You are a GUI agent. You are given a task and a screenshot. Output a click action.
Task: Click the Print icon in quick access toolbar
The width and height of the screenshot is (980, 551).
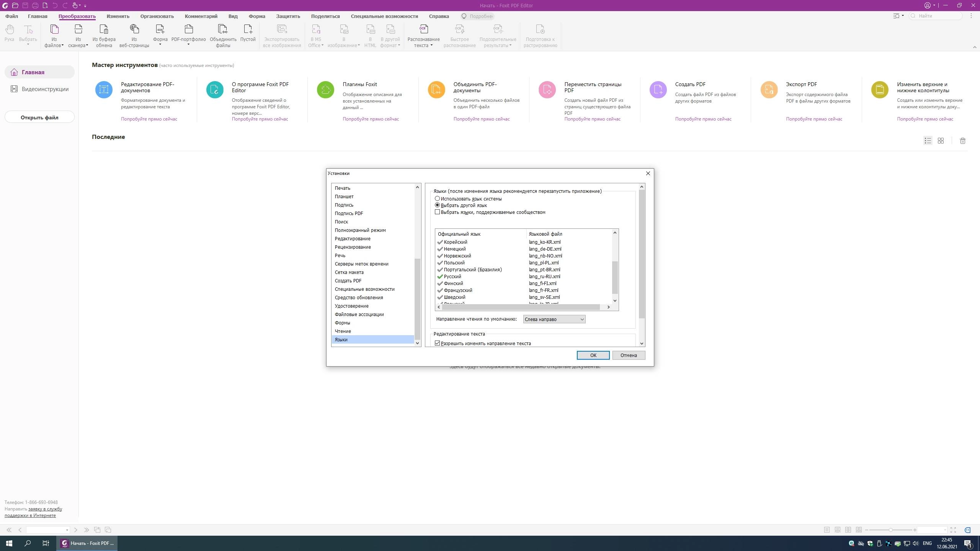(x=35, y=5)
